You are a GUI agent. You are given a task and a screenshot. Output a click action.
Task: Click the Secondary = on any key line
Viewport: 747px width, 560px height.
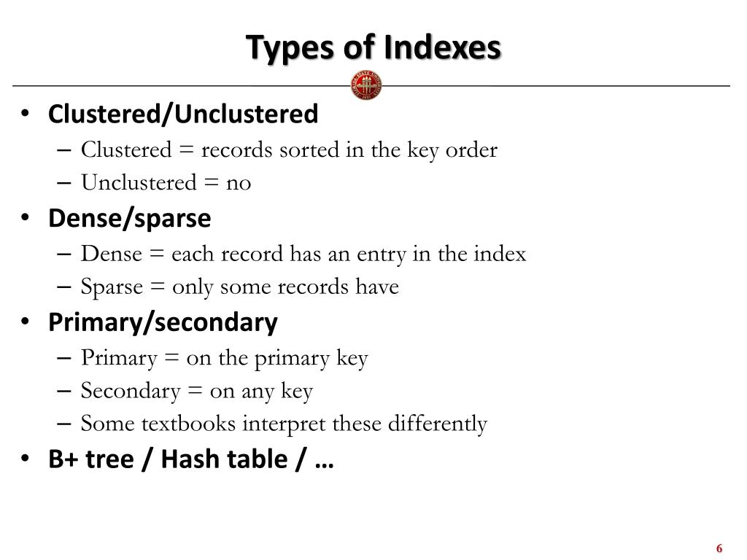tap(197, 392)
